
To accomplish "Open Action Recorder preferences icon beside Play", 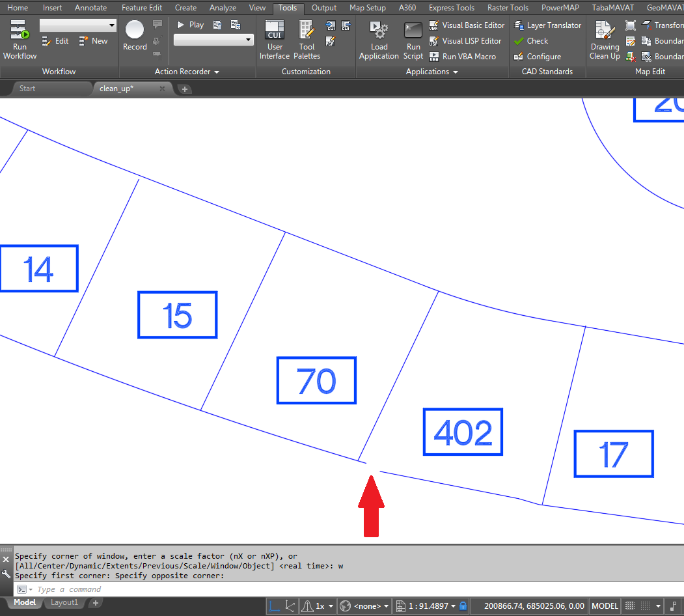I will tap(217, 25).
